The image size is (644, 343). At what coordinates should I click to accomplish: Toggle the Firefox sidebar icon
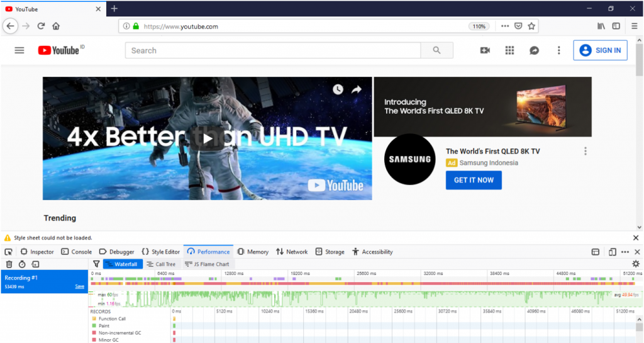pyautogui.click(x=616, y=26)
